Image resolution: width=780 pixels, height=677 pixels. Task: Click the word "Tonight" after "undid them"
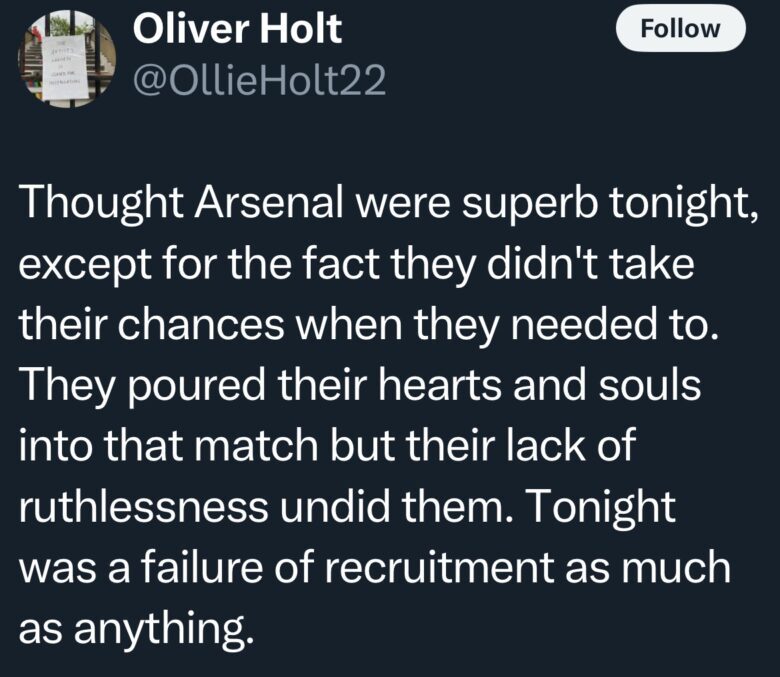point(602,507)
